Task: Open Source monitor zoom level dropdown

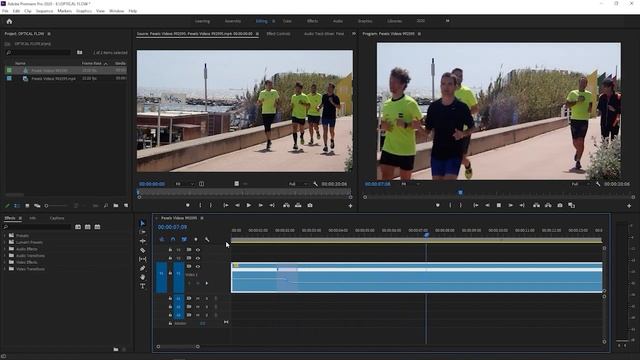Action: tap(184, 184)
